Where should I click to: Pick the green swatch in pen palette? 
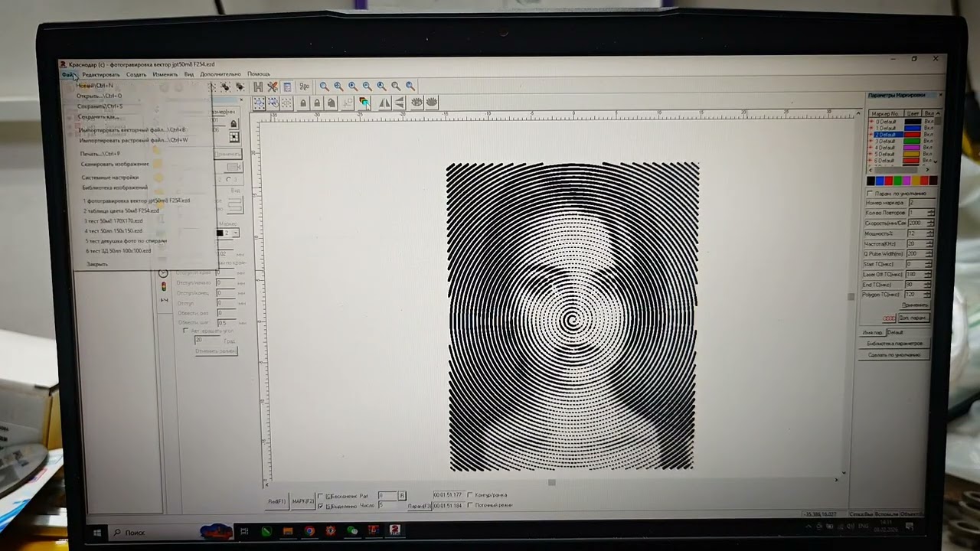(x=897, y=181)
